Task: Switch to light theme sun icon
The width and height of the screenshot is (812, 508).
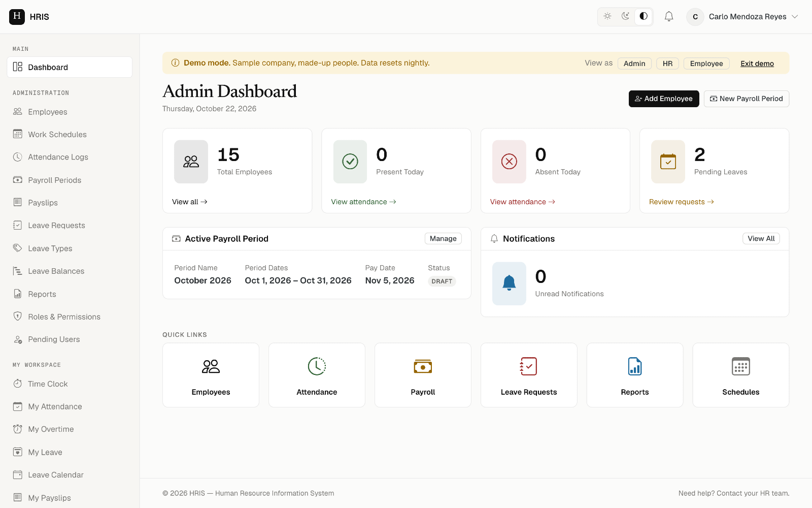Action: 607,16
